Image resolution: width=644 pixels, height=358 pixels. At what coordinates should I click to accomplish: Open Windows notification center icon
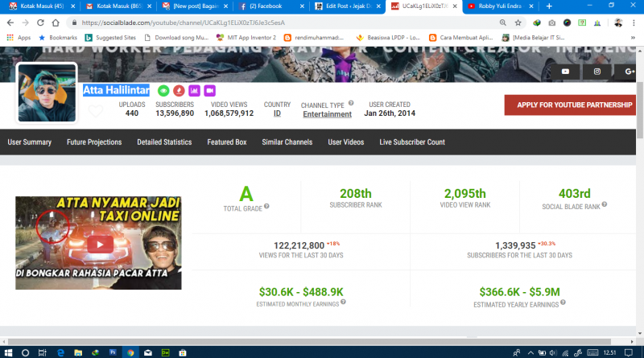coord(629,352)
